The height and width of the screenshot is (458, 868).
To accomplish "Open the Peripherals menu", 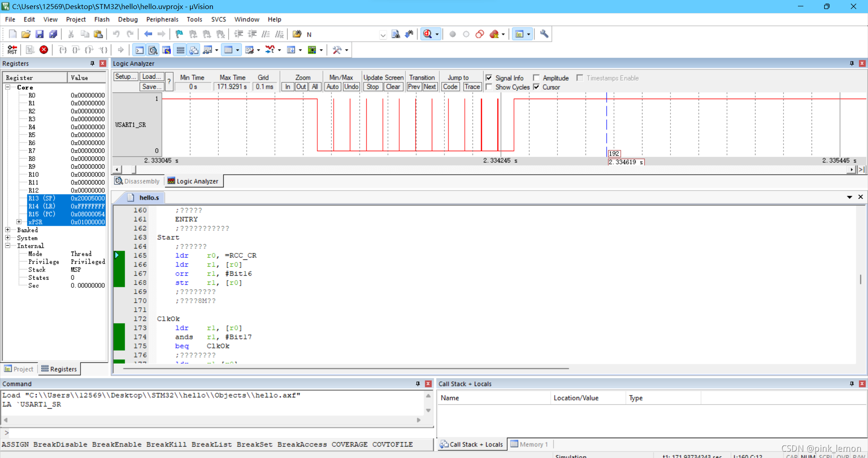I will click(x=162, y=19).
